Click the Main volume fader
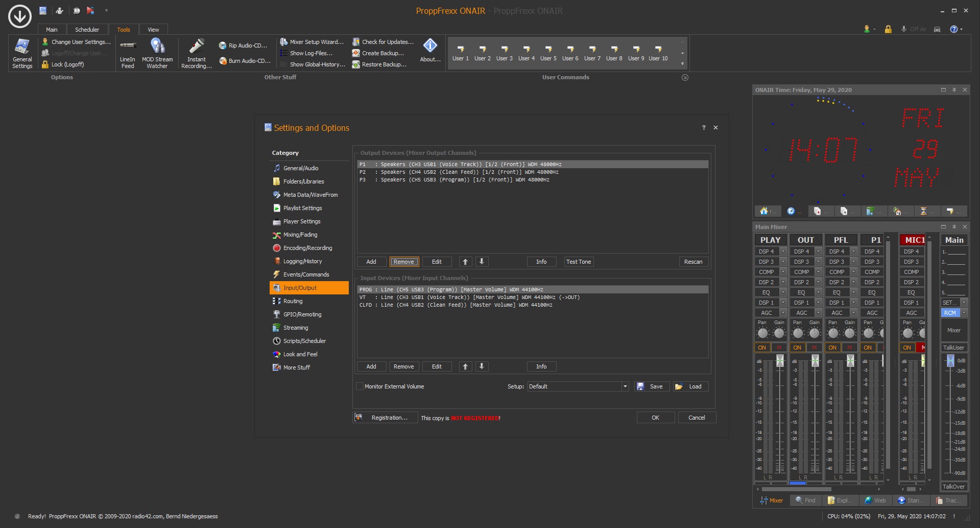980x528 pixels. coord(950,361)
